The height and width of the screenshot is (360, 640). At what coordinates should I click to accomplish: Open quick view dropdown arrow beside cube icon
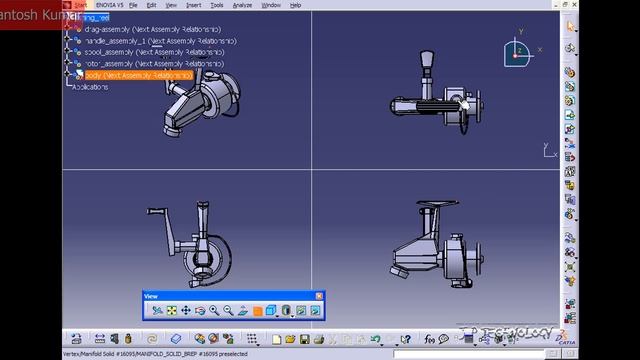click(277, 316)
